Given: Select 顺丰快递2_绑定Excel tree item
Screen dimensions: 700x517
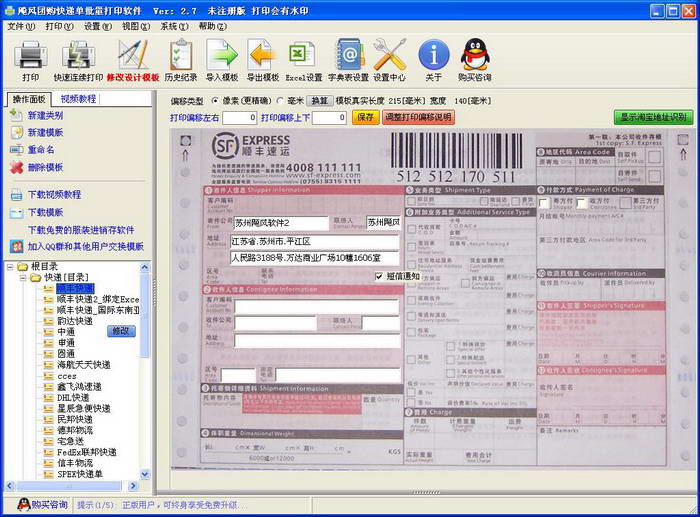Looking at the screenshot, I should (x=98, y=299).
